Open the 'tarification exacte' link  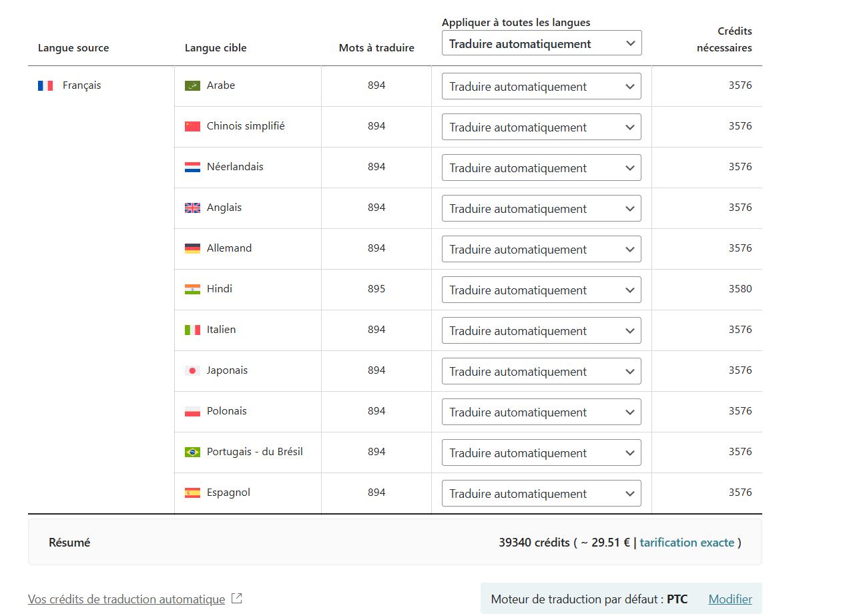(687, 543)
